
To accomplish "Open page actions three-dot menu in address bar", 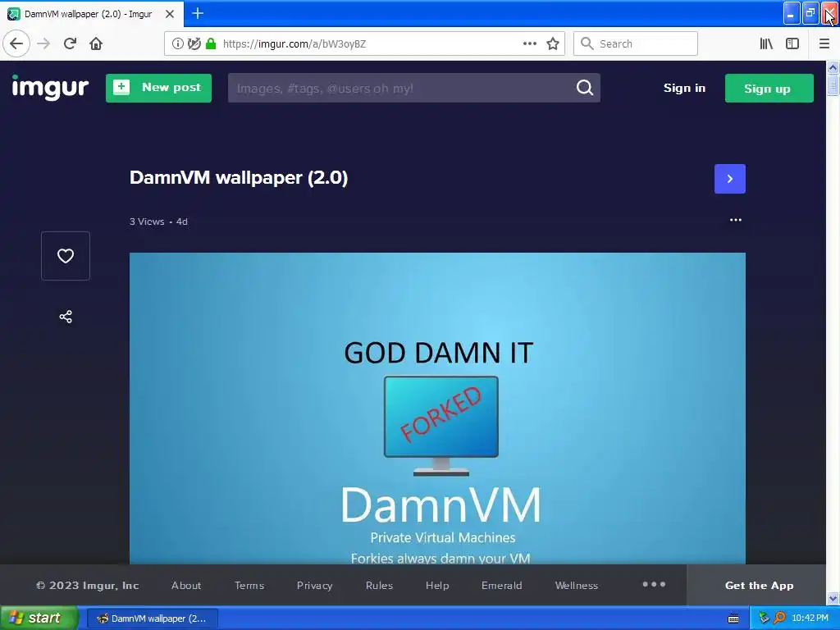I will coord(529,43).
